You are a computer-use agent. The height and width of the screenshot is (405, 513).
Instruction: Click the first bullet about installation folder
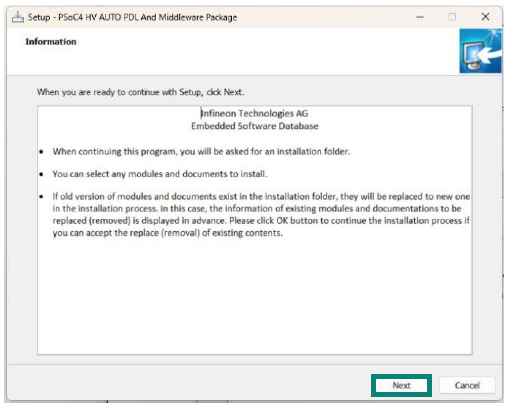tap(201, 152)
